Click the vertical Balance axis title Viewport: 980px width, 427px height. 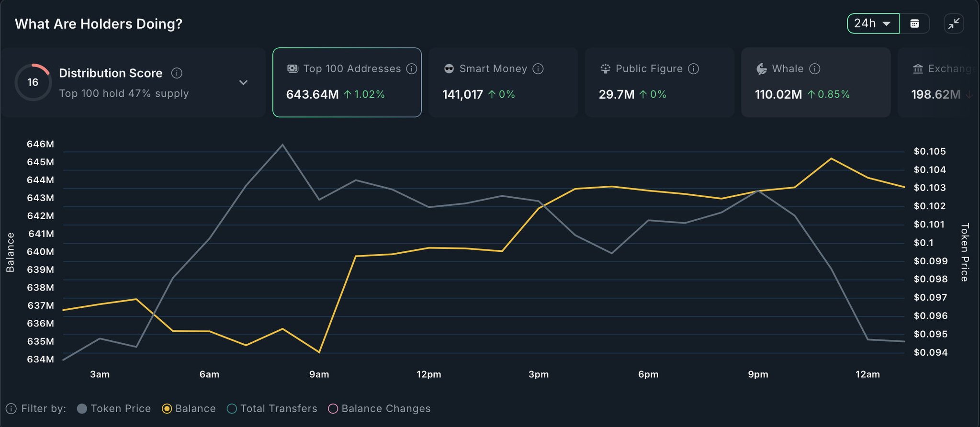(10, 252)
